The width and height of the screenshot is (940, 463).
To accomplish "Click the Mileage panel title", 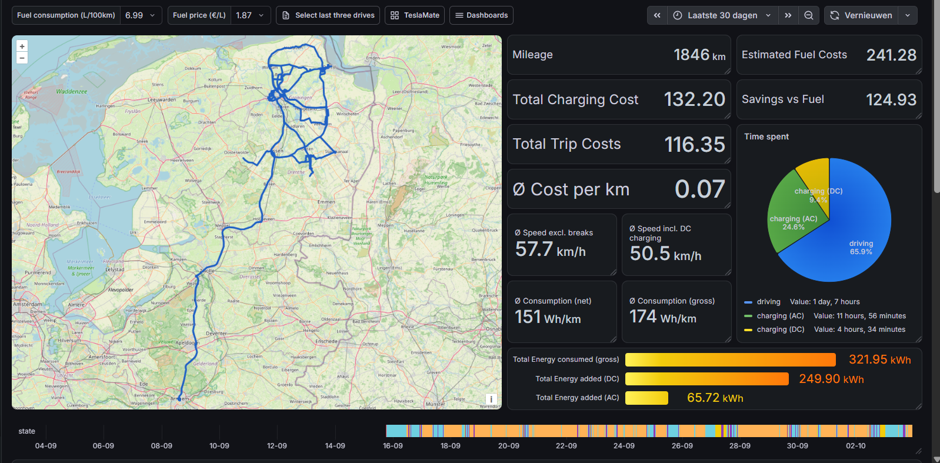I will (532, 55).
